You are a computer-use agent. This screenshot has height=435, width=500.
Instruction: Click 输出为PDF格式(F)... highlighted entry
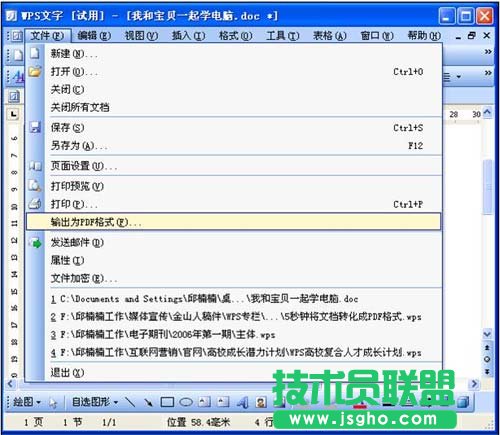tap(233, 222)
